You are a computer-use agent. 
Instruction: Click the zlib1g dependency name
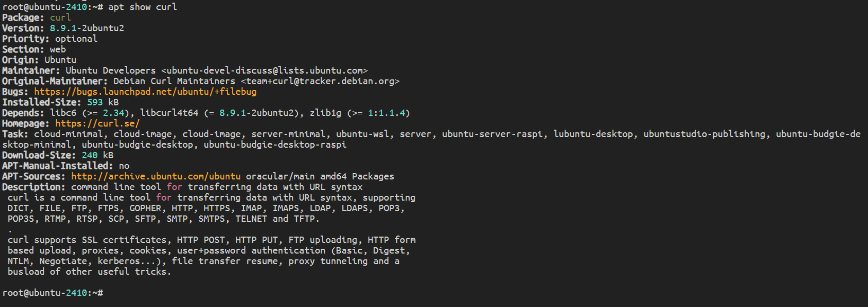(x=325, y=113)
